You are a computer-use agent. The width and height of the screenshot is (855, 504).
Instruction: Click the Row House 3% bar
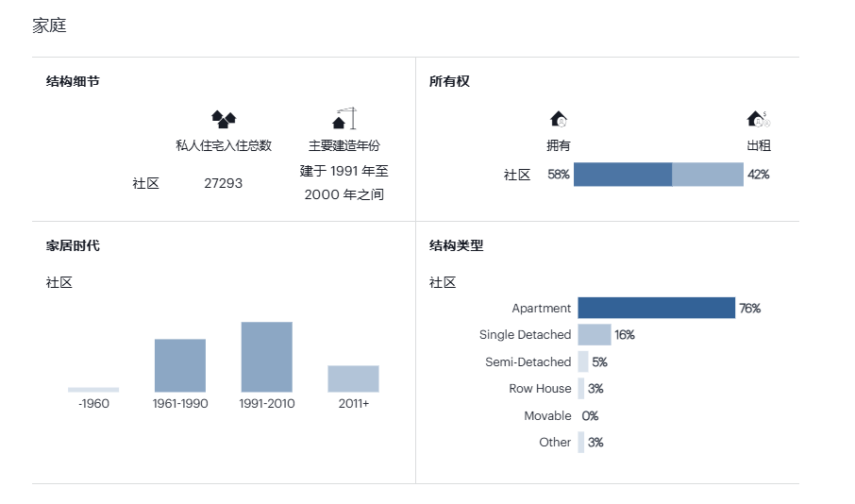click(581, 388)
